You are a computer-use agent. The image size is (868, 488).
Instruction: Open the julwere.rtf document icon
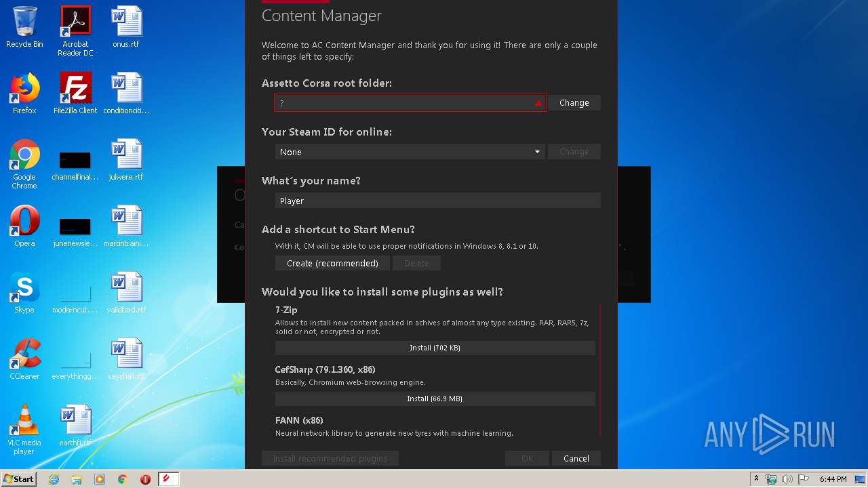[x=126, y=160]
